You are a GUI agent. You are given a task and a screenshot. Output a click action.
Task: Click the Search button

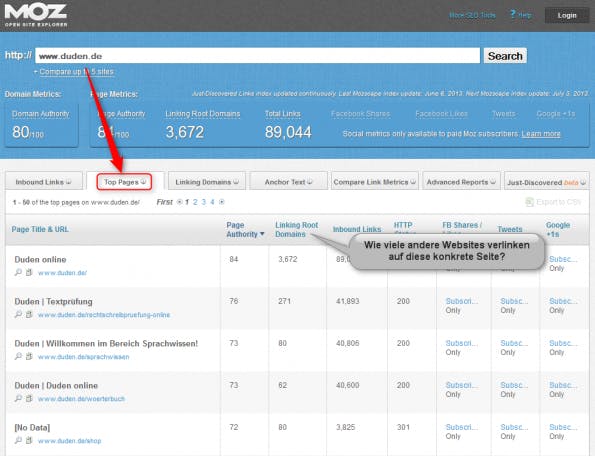point(505,56)
